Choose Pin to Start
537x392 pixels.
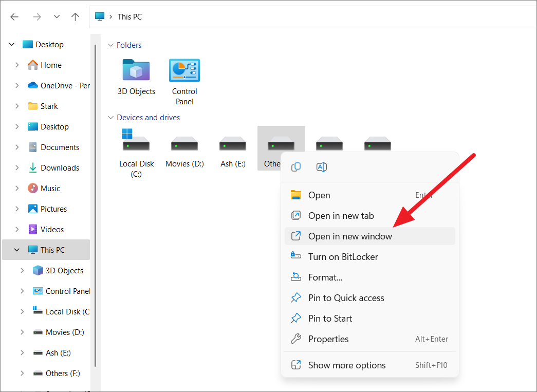tap(370, 319)
